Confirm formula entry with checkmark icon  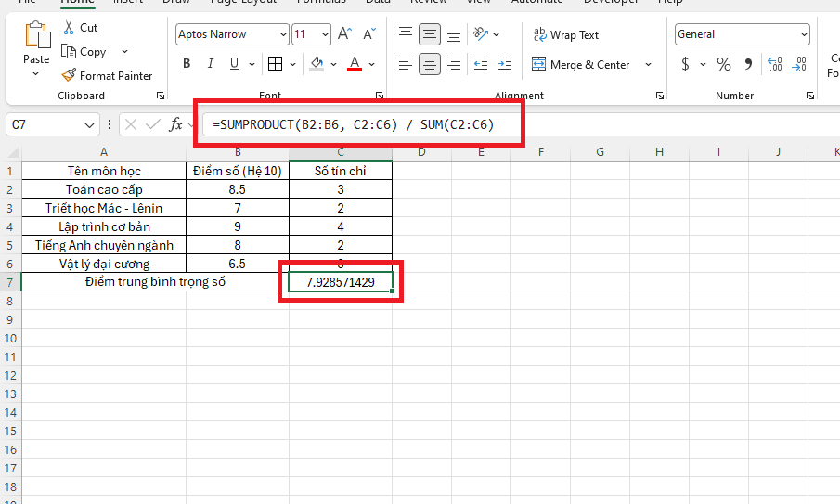tap(153, 124)
